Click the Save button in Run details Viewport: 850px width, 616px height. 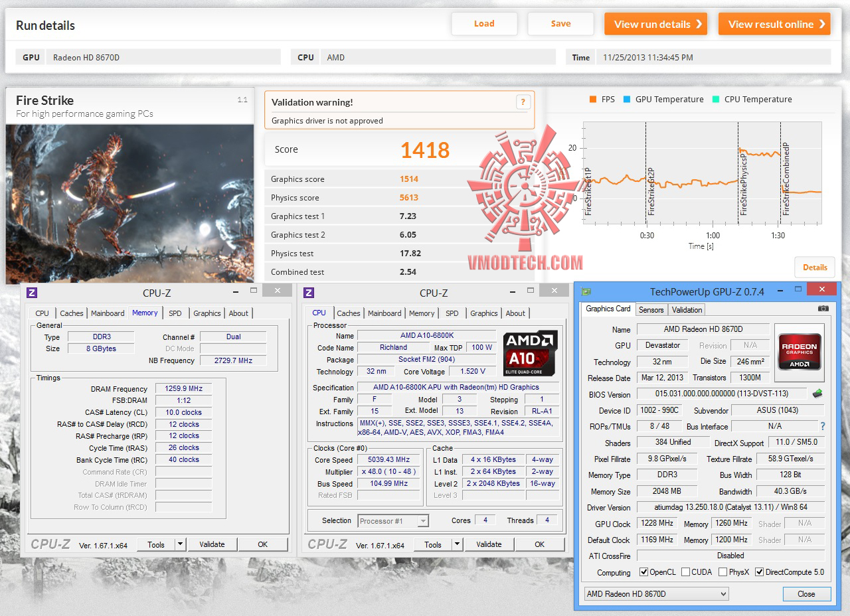pyautogui.click(x=560, y=24)
